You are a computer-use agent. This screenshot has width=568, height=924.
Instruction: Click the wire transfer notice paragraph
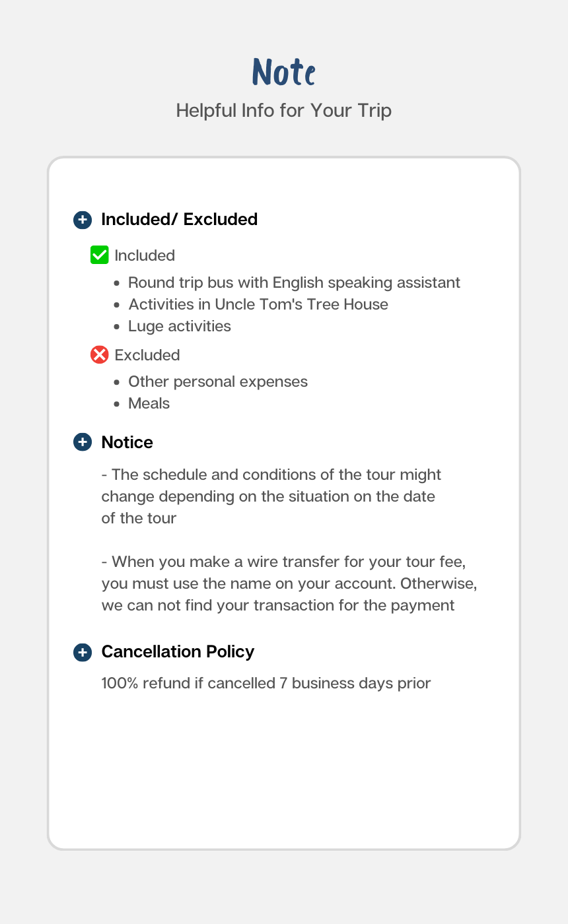289,583
